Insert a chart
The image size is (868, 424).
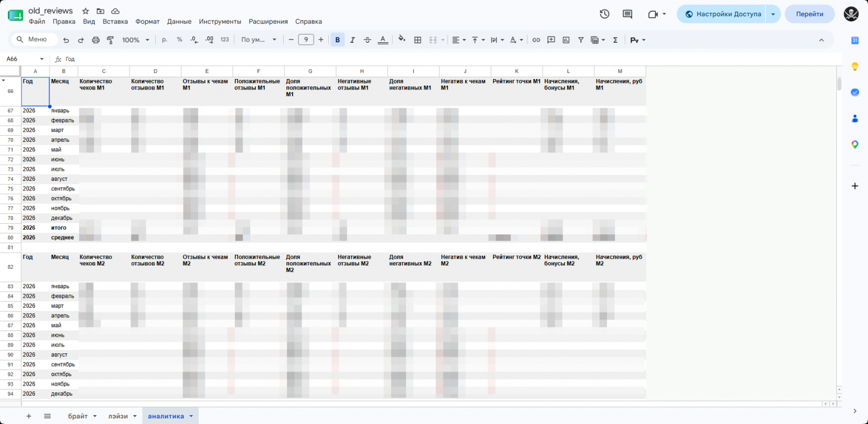click(x=566, y=40)
